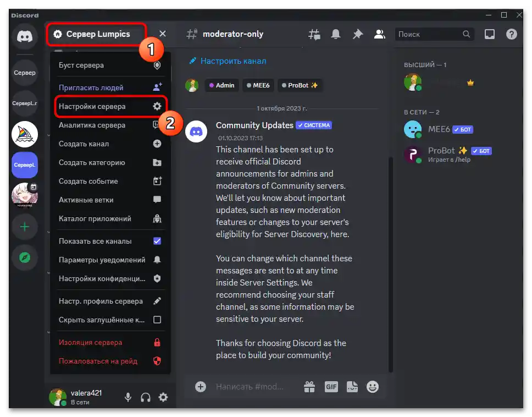Screen dimensions: 532x417
Task: Open the GIF picker
Action: point(331,387)
